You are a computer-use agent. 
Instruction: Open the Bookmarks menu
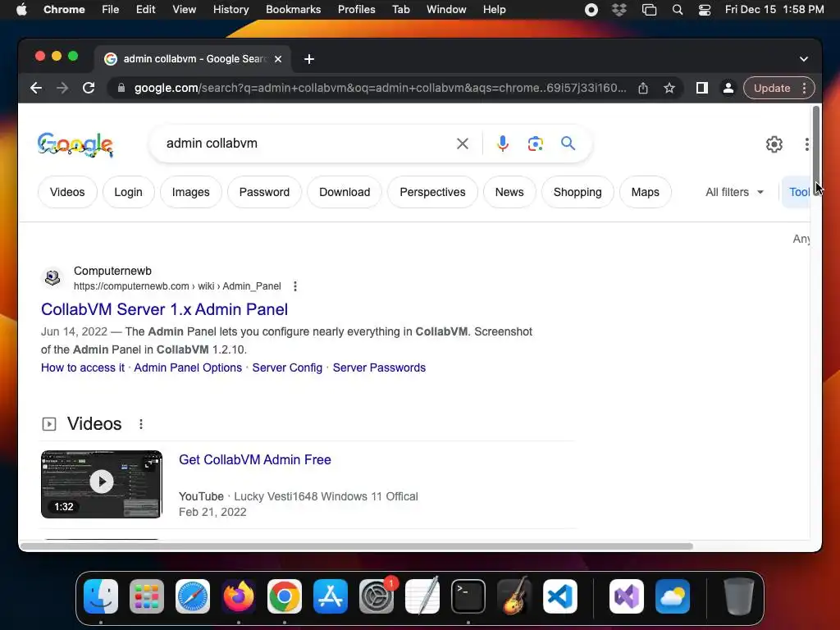[x=293, y=10]
